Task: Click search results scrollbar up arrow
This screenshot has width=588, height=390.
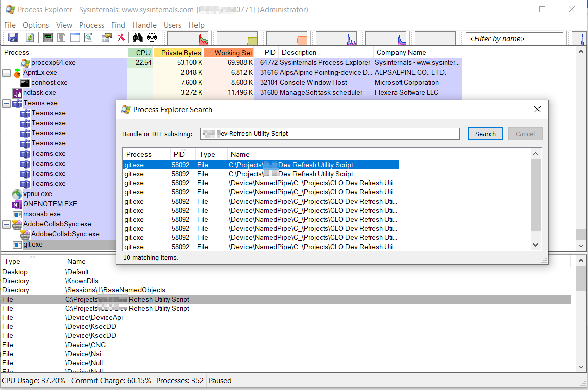Action: (535, 154)
